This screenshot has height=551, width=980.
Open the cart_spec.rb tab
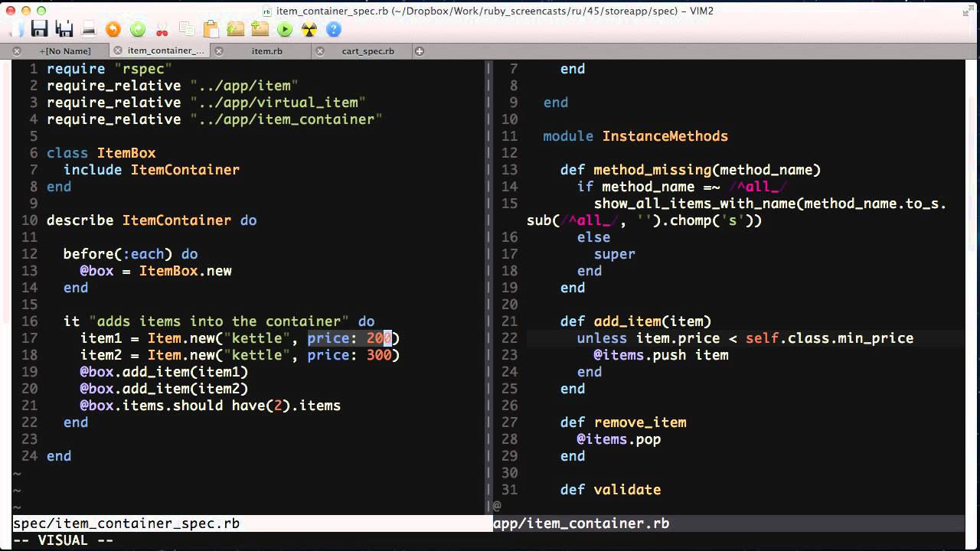(x=368, y=51)
